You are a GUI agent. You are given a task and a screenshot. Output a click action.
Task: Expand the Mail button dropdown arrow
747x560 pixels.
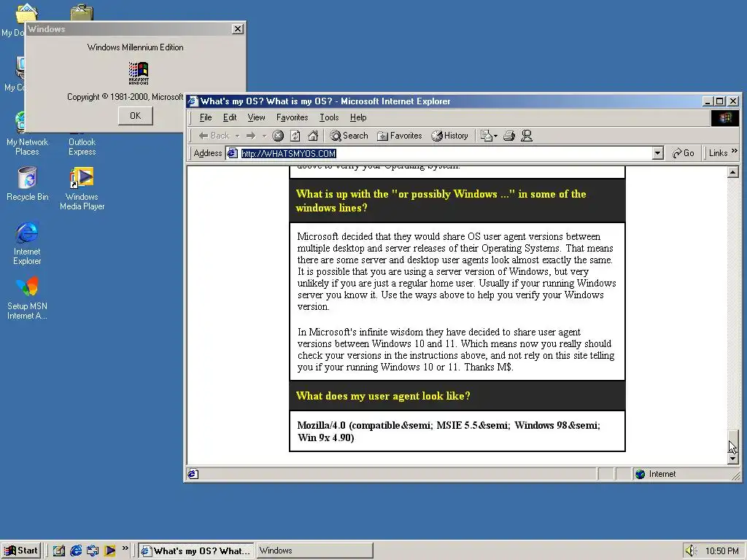pyautogui.click(x=495, y=136)
